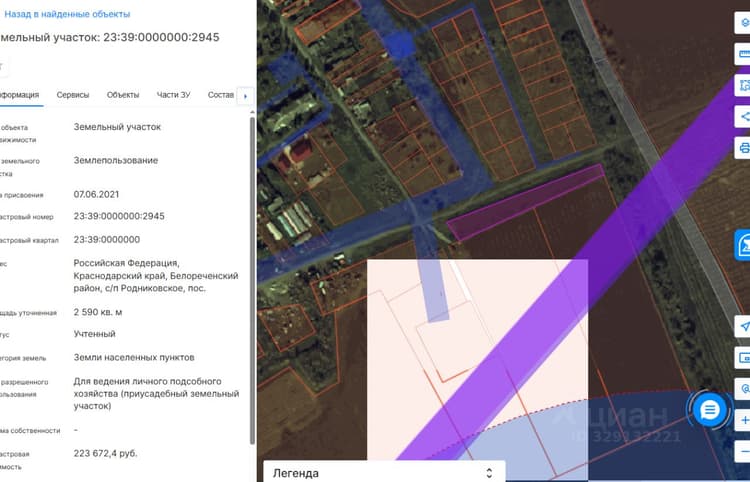Select the ruler measurement tool
750x482 pixels.
coord(743,54)
